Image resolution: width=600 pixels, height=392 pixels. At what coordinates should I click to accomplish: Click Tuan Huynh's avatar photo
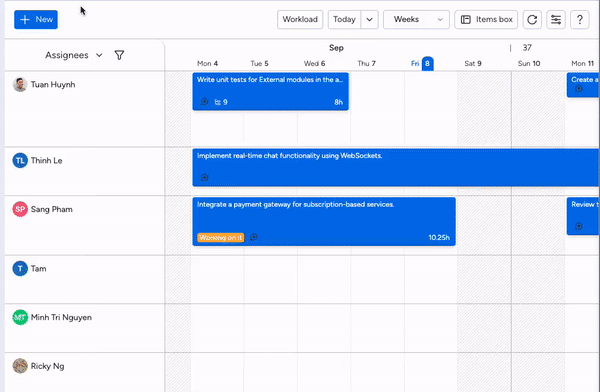coord(20,85)
